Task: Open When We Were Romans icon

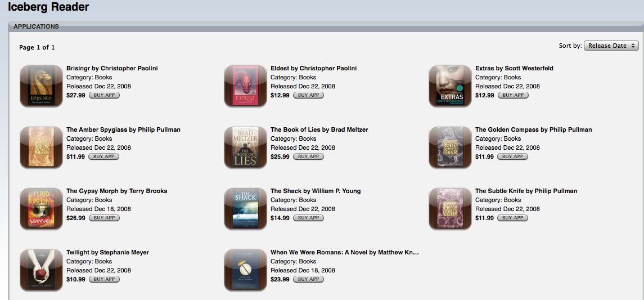Action: pos(245,270)
